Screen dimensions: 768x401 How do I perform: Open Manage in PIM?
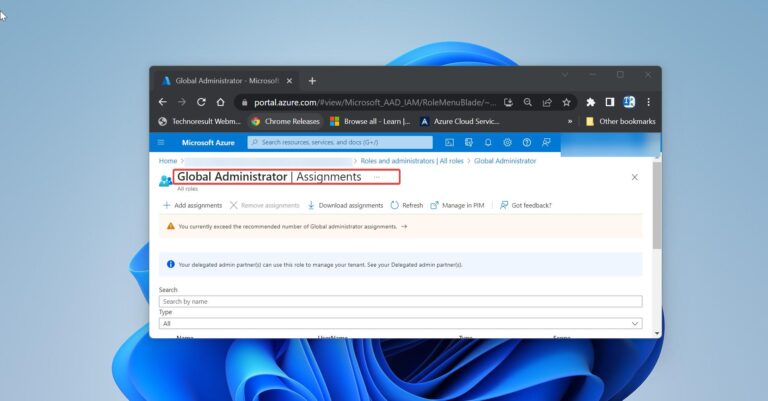457,205
